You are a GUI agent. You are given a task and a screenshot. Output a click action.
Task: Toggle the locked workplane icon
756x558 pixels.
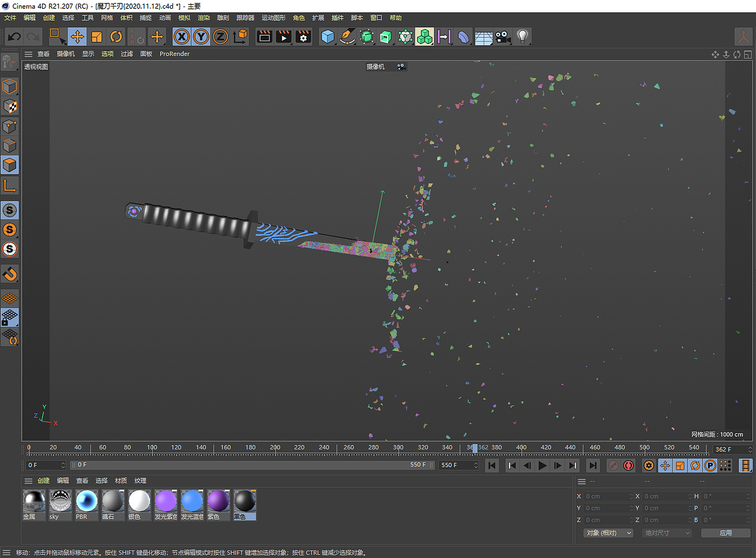[x=10, y=318]
